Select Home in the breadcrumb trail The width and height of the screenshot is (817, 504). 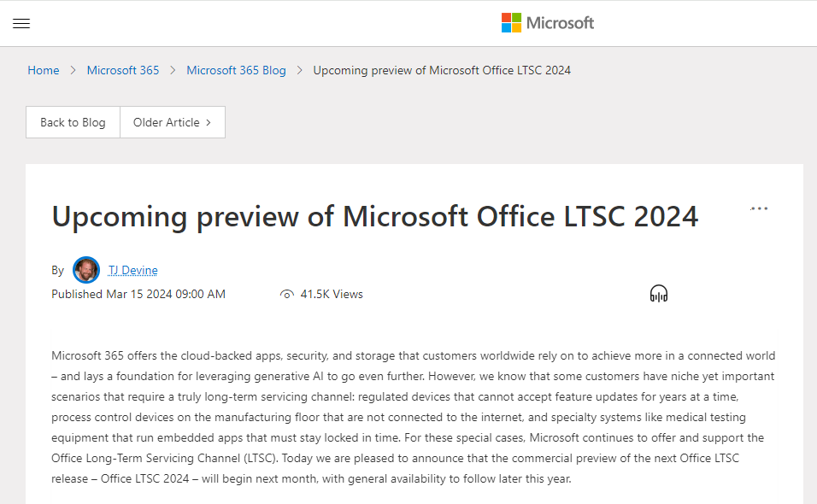(x=44, y=70)
